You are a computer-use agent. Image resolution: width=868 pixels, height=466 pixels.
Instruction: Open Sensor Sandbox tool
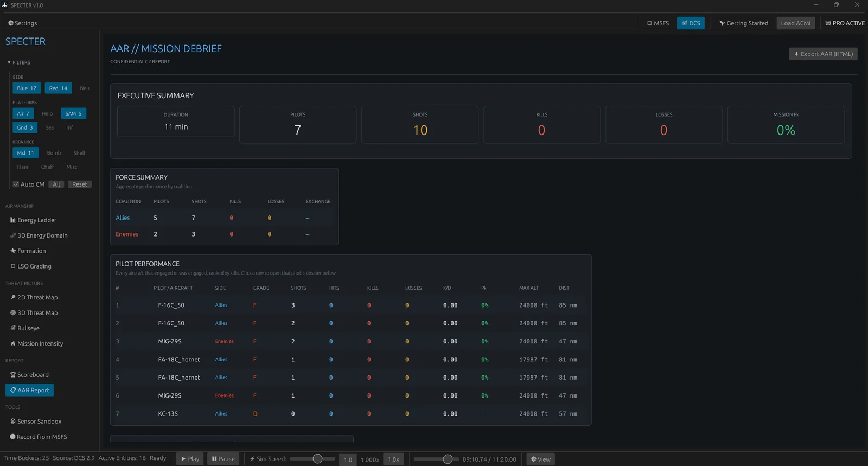point(36,422)
